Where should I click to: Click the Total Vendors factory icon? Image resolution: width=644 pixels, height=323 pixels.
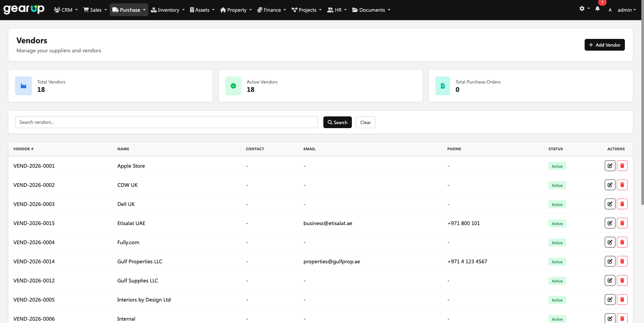pos(23,86)
